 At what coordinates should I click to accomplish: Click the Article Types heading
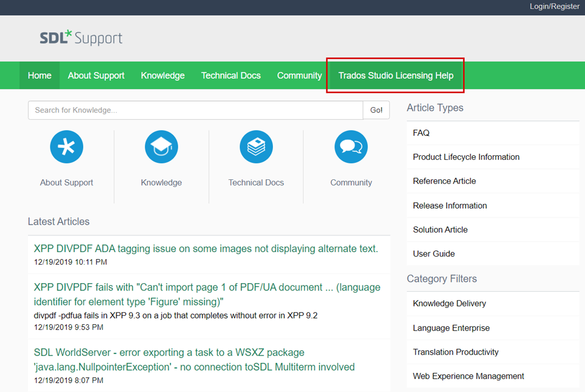click(x=435, y=108)
